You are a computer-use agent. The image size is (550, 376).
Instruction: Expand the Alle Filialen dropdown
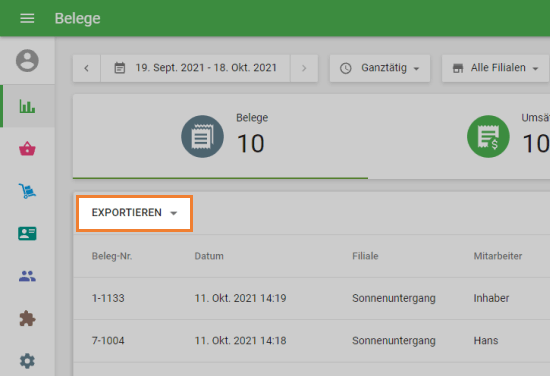[x=495, y=68]
